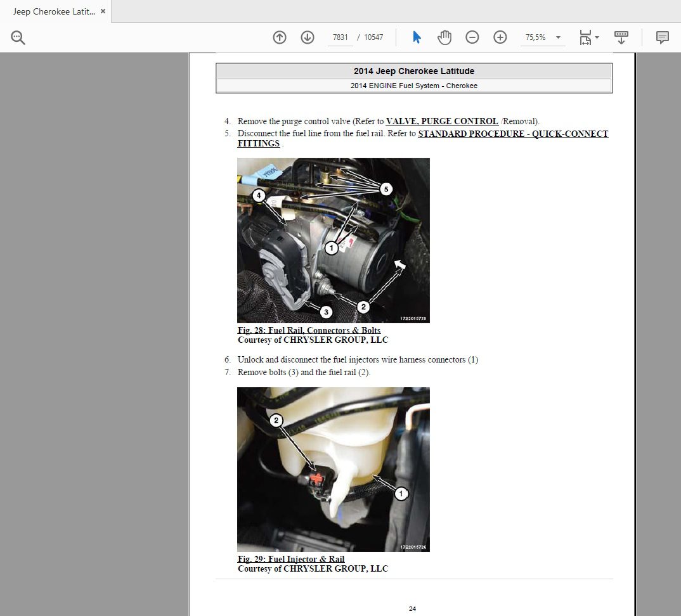Click step 7 remove bolts text
Screen dimensions: 681x616
tap(304, 373)
